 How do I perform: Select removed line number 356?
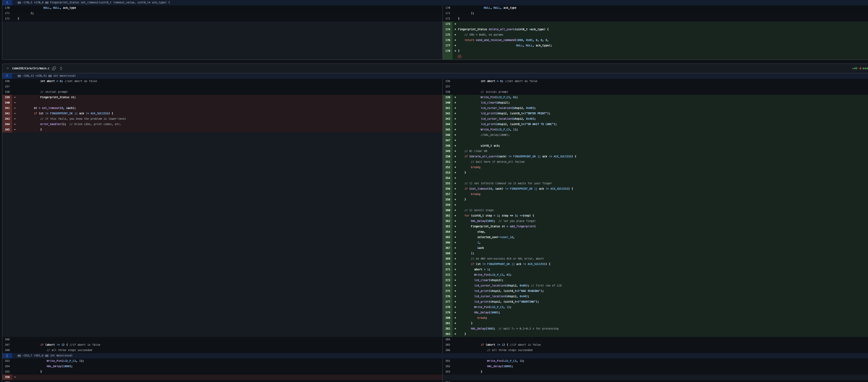click(7, 377)
